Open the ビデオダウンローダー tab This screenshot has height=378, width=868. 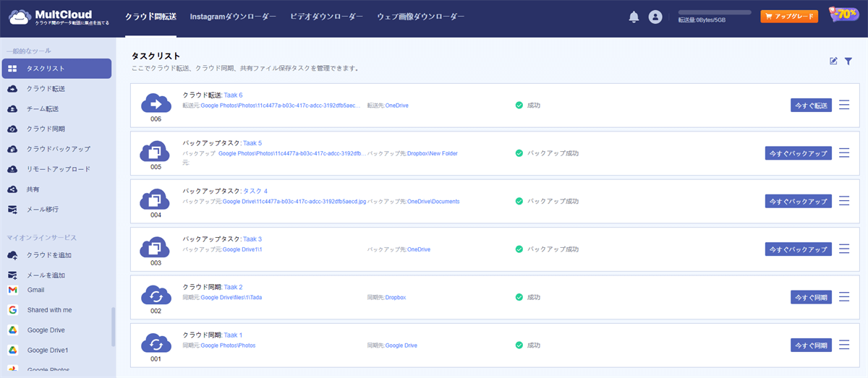pos(326,16)
